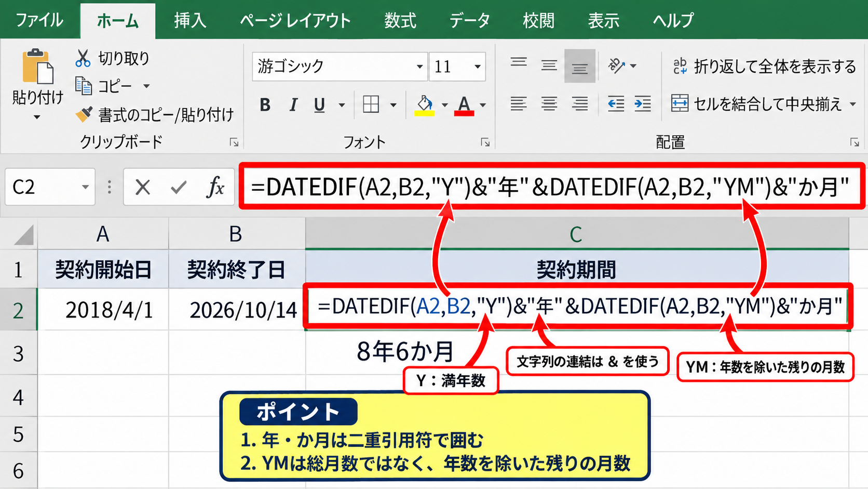Toggle Italic formatting
The width and height of the screenshot is (868, 489).
tap(293, 105)
